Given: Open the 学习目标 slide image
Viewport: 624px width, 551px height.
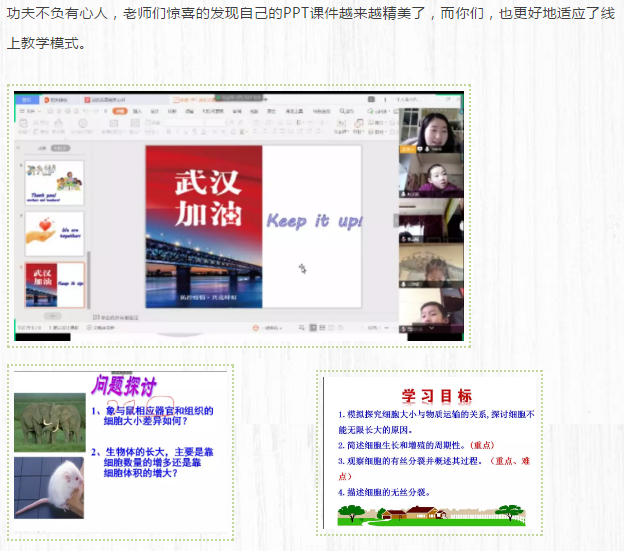Looking at the screenshot, I should coord(430,451).
